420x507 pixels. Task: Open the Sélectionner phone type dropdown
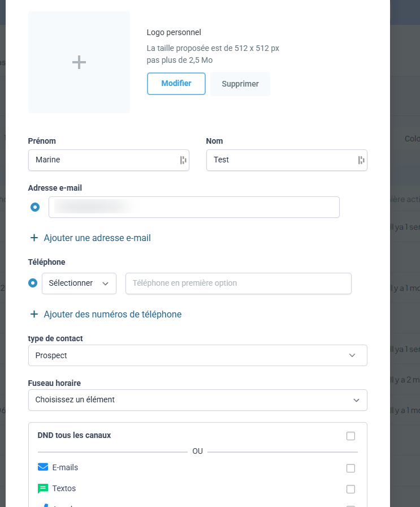pos(79,283)
